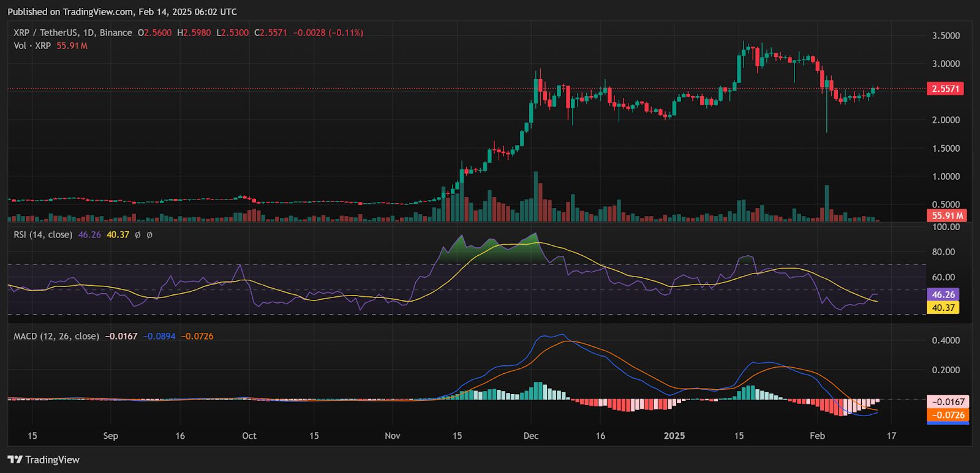Click the 'Dec' label on time axis
The height and width of the screenshot is (473, 980).
tap(531, 436)
